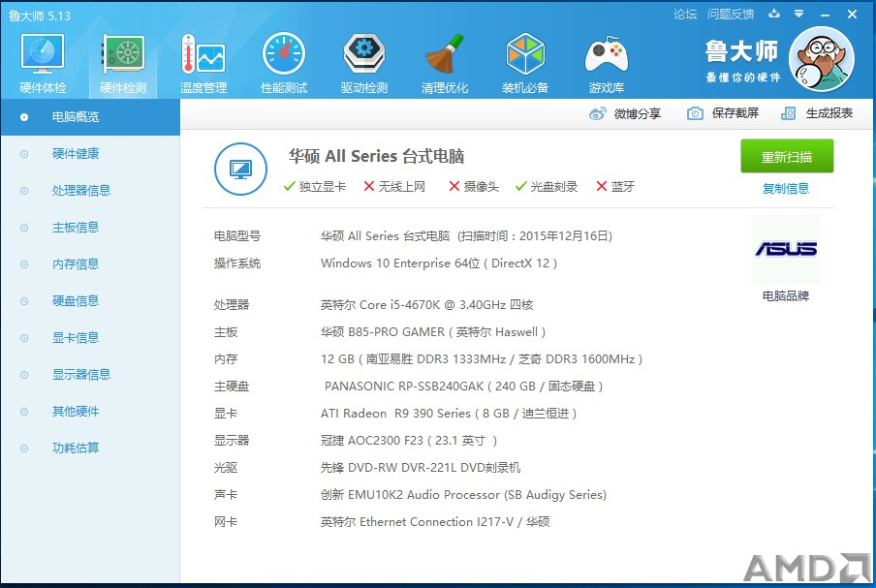
Task: Click 先锋 DVD-RW DVR-221L text
Action: click(421, 468)
